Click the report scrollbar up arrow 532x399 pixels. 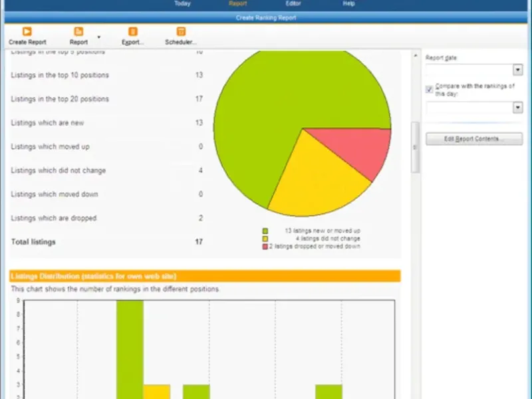point(415,55)
